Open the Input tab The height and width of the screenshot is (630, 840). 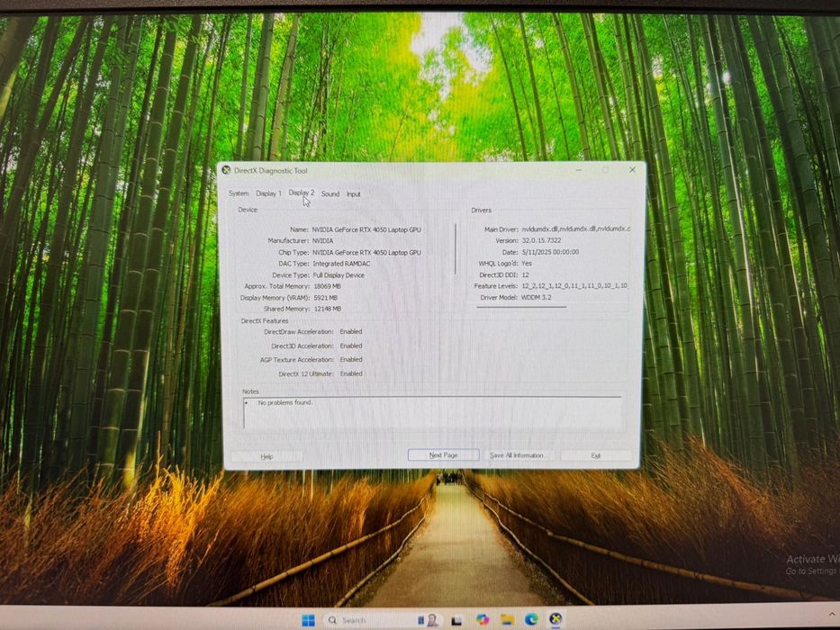click(353, 193)
